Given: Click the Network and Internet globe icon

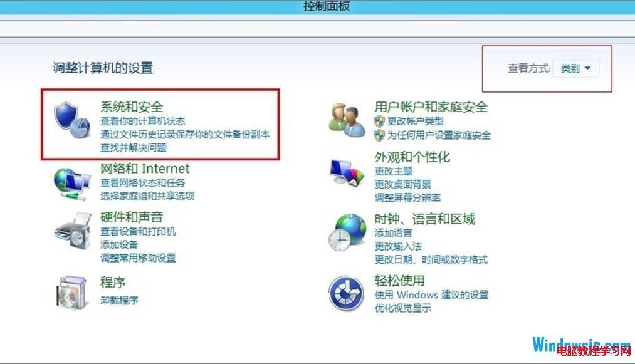Looking at the screenshot, I should click(x=71, y=184).
